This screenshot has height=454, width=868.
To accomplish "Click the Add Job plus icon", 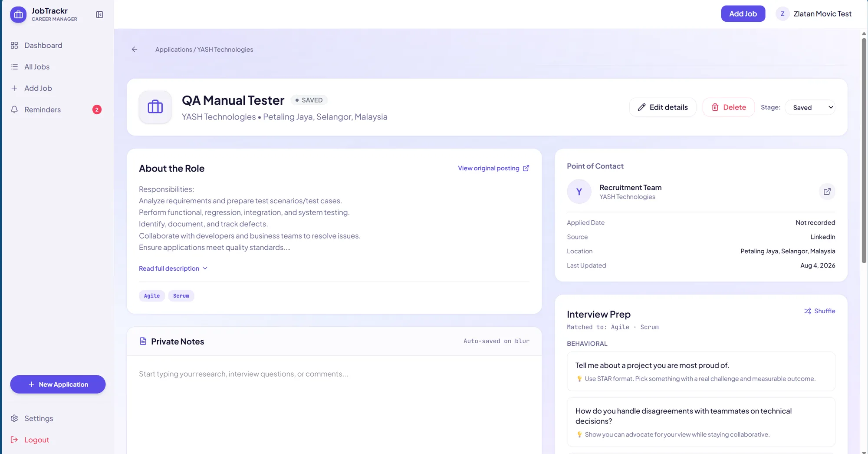I will click(14, 88).
